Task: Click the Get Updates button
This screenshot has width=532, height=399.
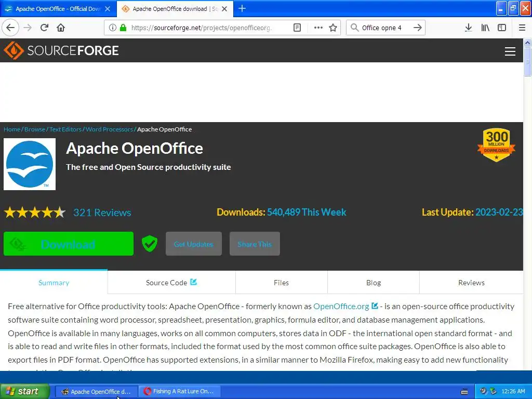Action: point(194,244)
